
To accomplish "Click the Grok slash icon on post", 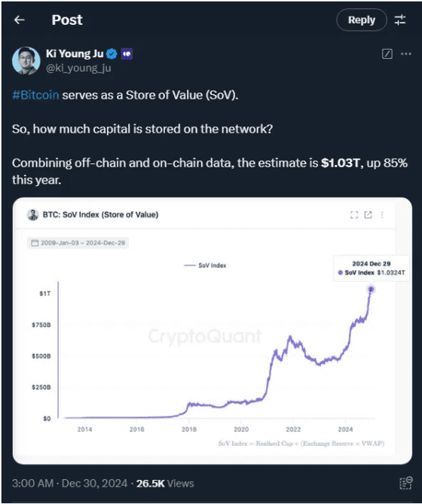I will [x=387, y=53].
